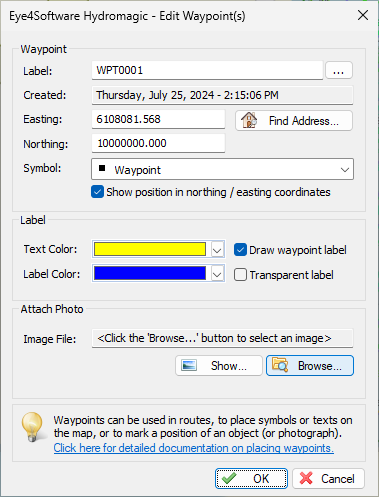Click the folder magnifier Browse icon
Viewport: 379px width, 497px height.
point(280,365)
